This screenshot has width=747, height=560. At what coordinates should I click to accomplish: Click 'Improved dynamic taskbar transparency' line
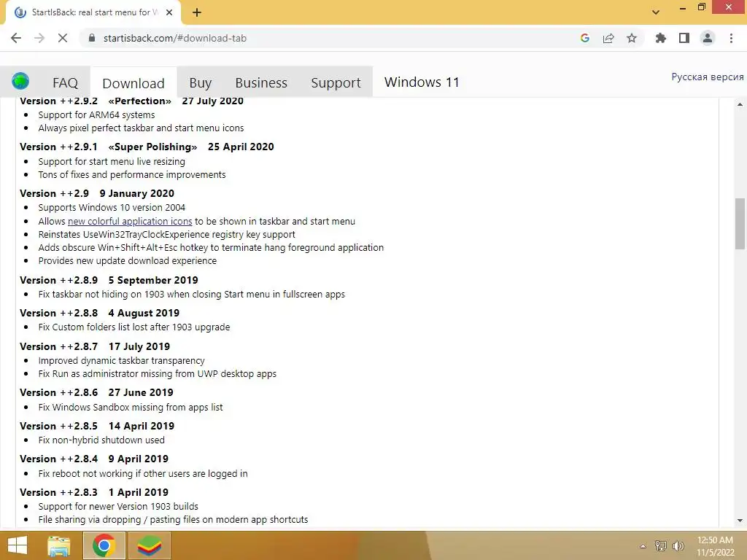[x=121, y=360]
